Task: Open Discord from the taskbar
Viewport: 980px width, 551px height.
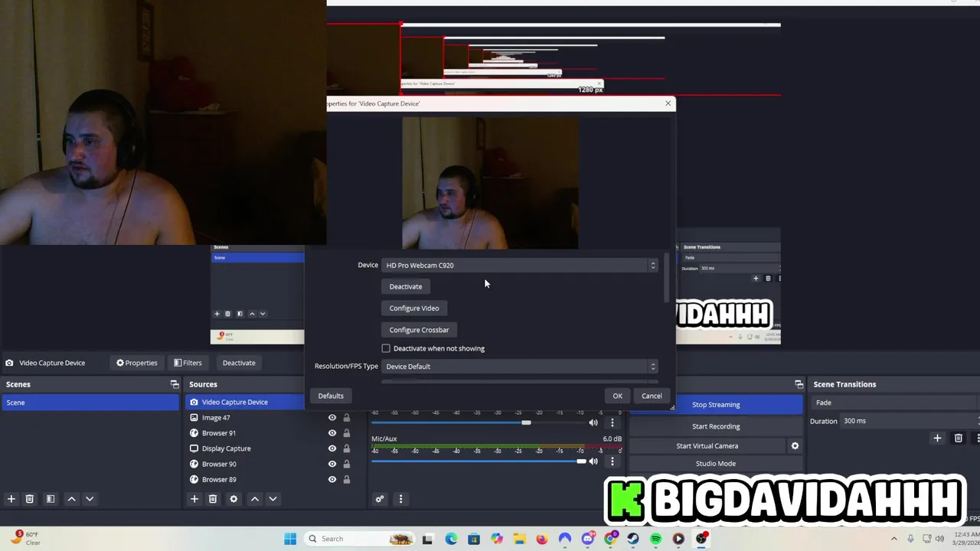Action: coord(587,539)
